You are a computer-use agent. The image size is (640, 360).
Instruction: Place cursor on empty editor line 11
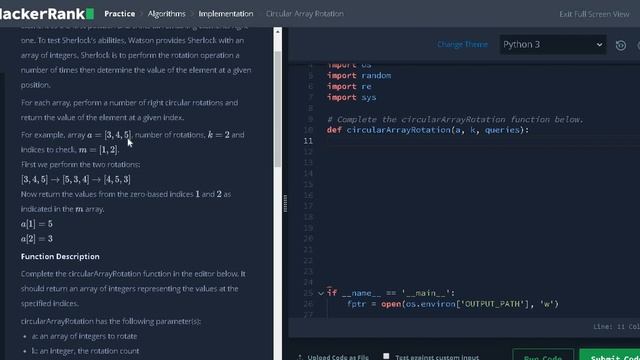click(482, 141)
